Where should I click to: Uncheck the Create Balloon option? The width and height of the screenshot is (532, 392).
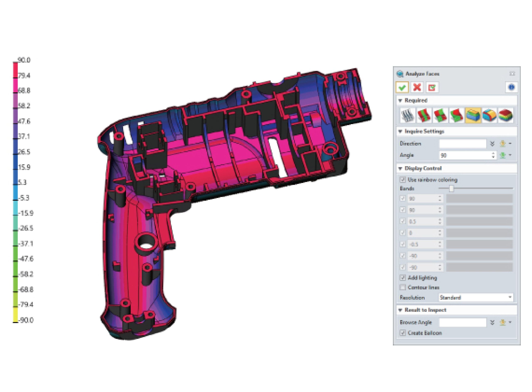point(403,333)
